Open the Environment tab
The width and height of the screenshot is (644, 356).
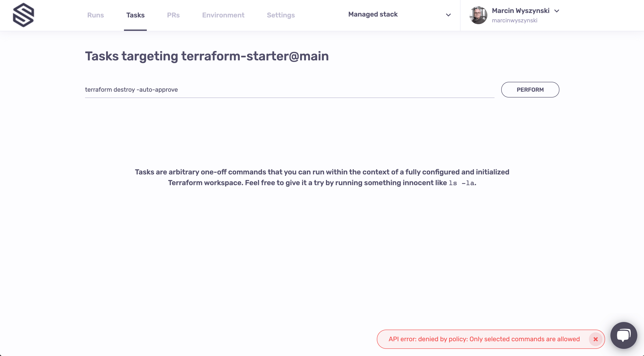point(223,15)
